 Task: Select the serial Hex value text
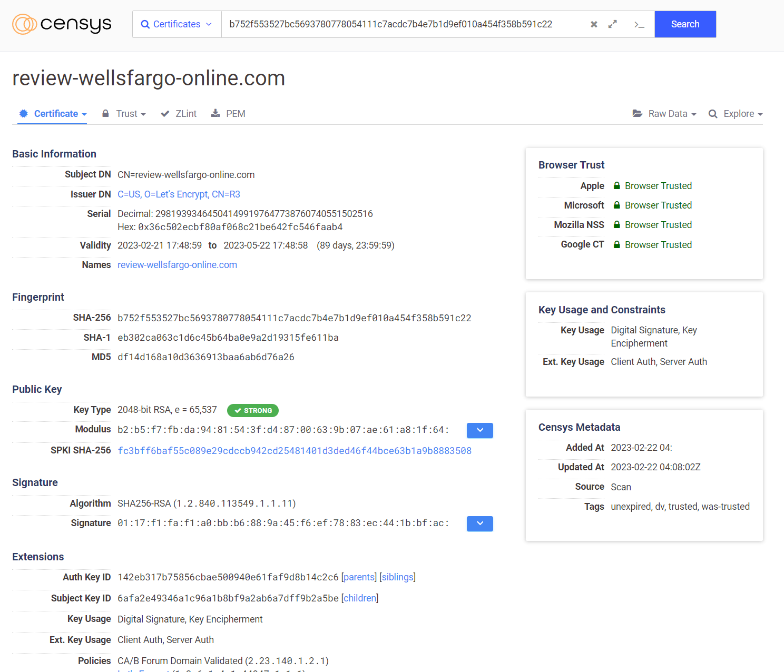click(x=241, y=227)
